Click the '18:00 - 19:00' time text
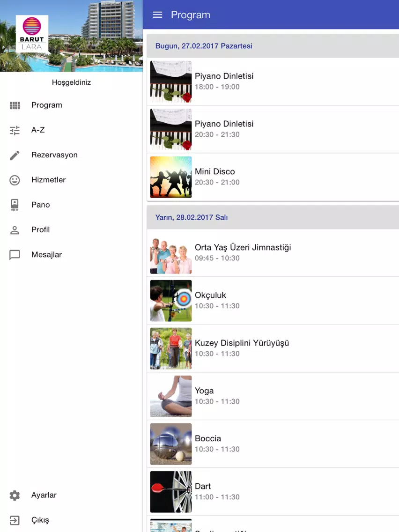This screenshot has width=399, height=532. pyautogui.click(x=217, y=87)
